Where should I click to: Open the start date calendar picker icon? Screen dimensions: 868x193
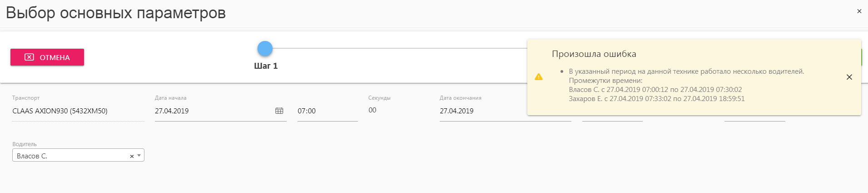[x=279, y=111]
